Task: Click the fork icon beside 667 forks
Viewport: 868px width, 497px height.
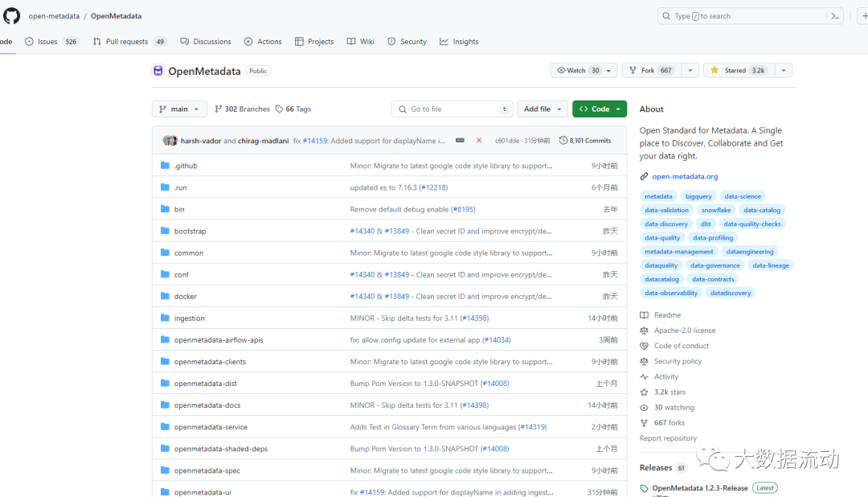Action: pos(644,423)
